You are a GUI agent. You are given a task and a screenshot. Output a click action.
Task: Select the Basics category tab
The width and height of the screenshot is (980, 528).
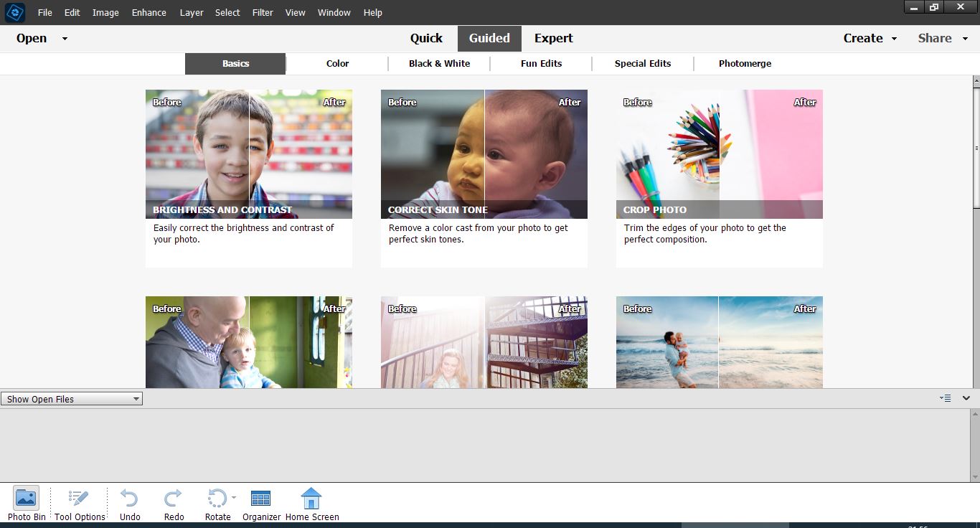[x=235, y=64]
